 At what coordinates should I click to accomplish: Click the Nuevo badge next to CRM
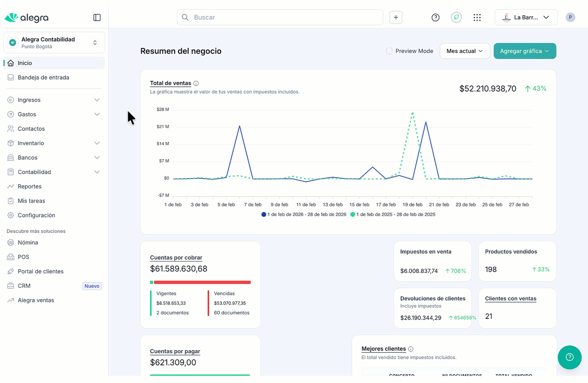tap(92, 286)
